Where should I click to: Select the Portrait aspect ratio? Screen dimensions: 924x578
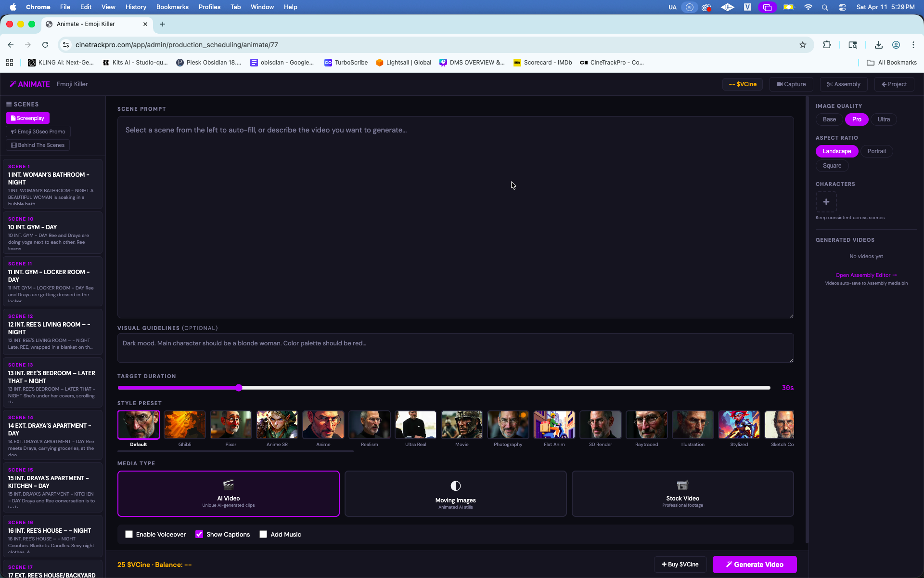[877, 151]
